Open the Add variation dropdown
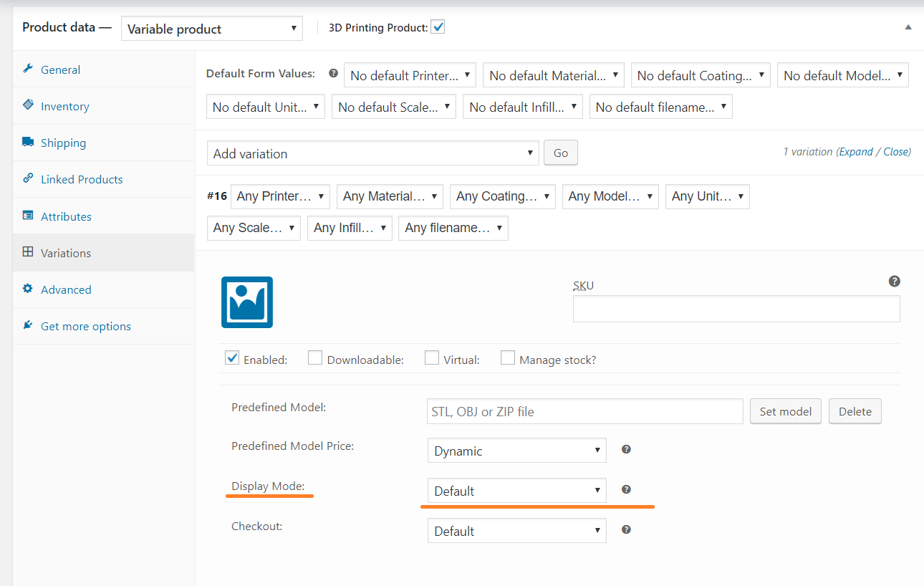This screenshot has height=586, width=924. tap(373, 153)
